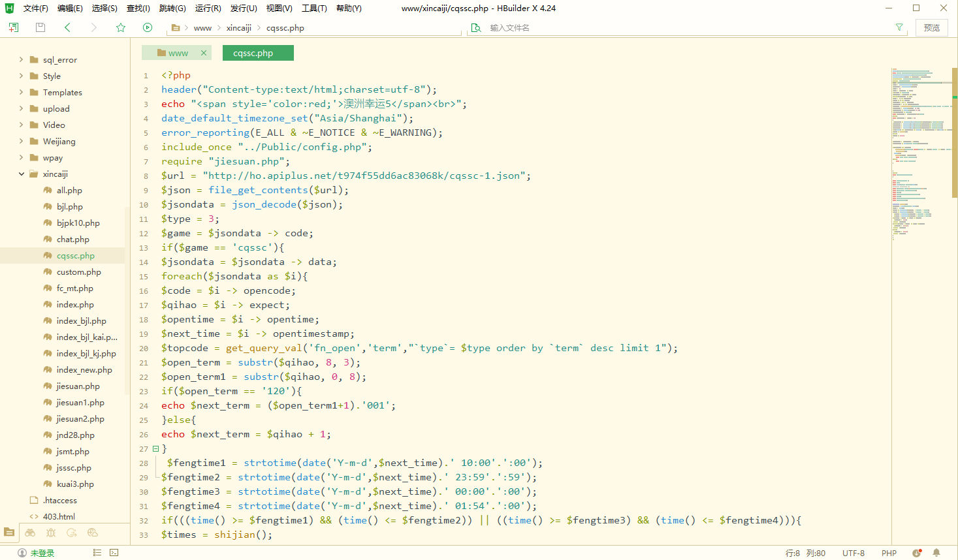Open the search binoculars panel icon
The image size is (958, 560).
30,533
